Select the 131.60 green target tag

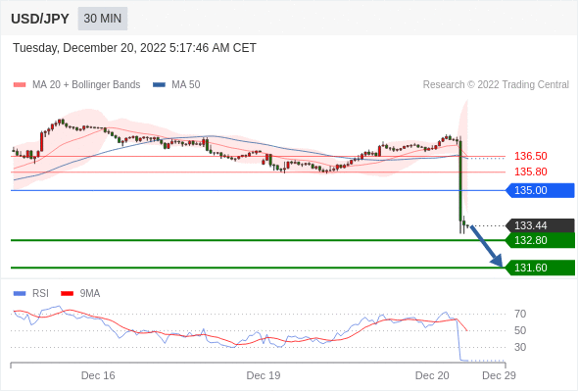(540, 268)
